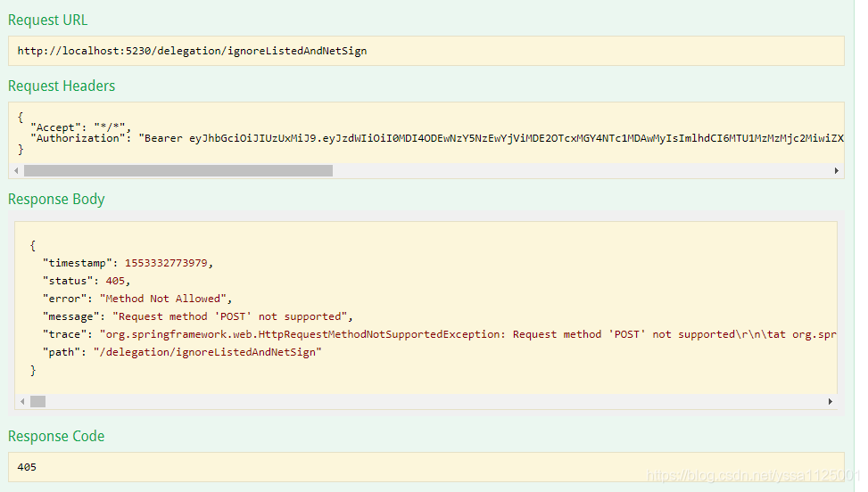Click the Response Body heading
The width and height of the screenshot is (868, 492).
[x=56, y=199]
